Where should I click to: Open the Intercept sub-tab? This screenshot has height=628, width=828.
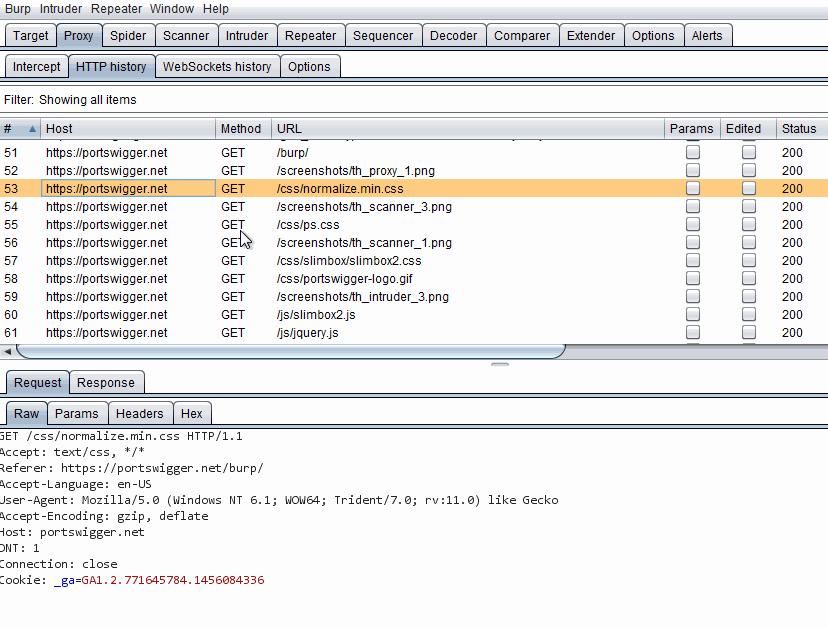click(36, 67)
